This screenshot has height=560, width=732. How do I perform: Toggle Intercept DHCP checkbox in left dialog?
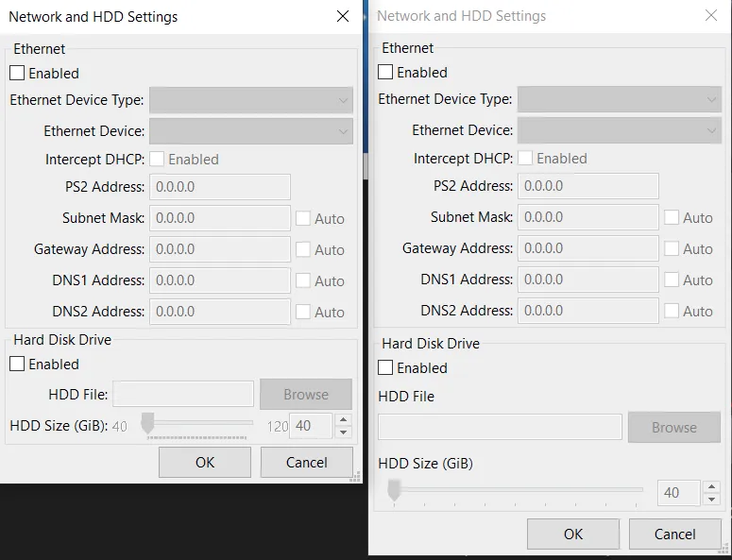point(157,160)
